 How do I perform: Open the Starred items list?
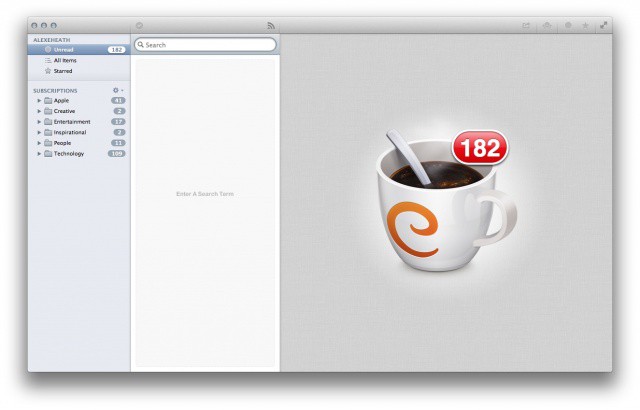(x=63, y=71)
